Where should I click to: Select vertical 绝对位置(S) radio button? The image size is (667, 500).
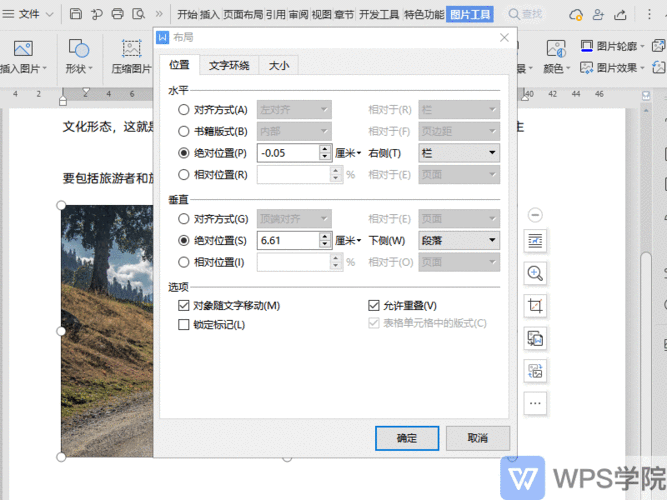(183, 241)
